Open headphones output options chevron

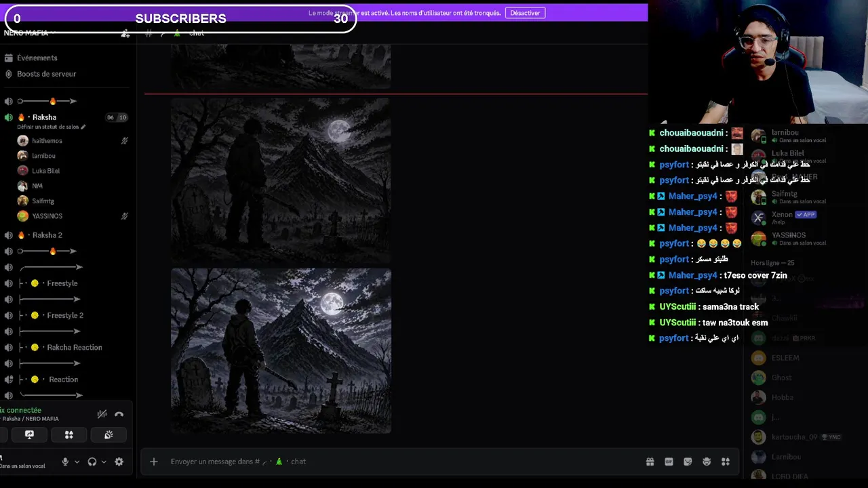point(104,462)
